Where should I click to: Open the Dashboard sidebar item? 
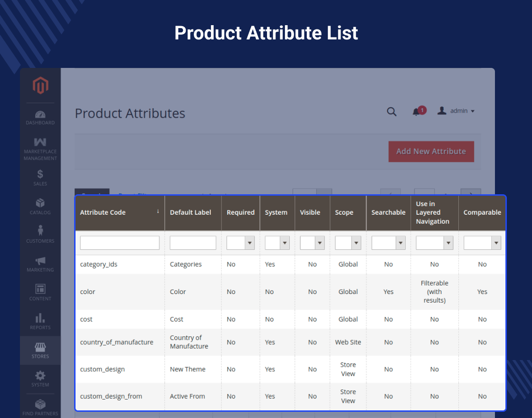[x=40, y=118]
